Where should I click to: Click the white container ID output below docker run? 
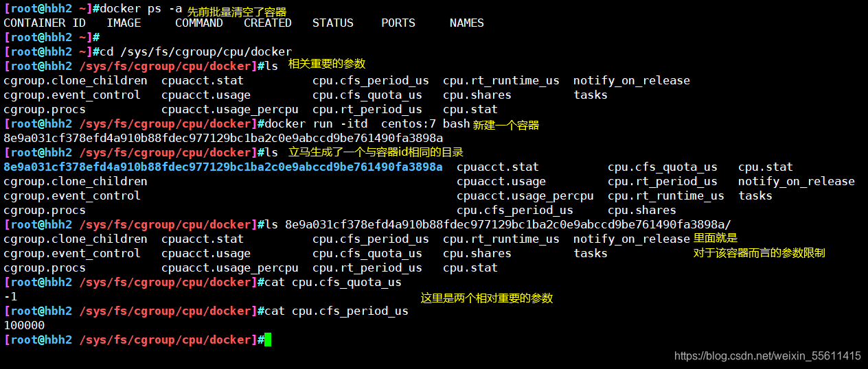pyautogui.click(x=223, y=138)
